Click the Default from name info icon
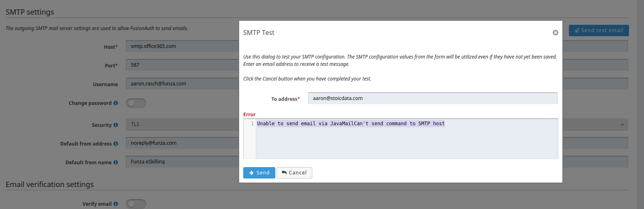This screenshot has height=209, width=644. tap(116, 163)
